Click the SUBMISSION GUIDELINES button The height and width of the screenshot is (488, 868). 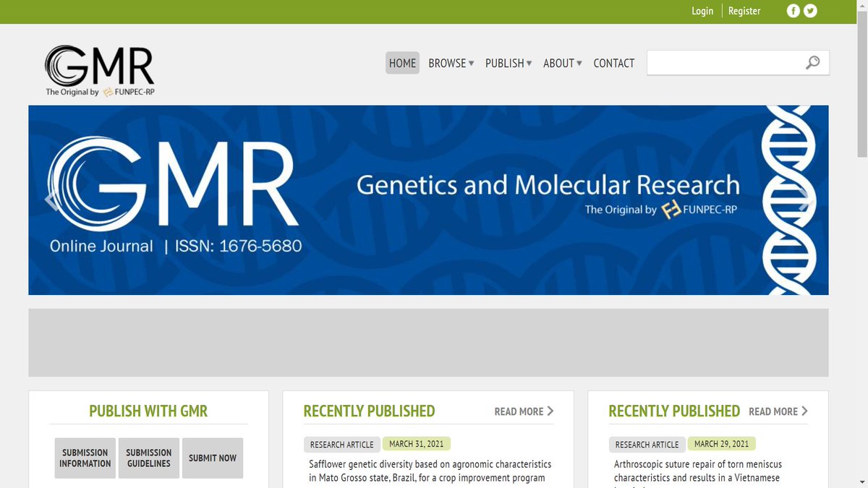[149, 458]
